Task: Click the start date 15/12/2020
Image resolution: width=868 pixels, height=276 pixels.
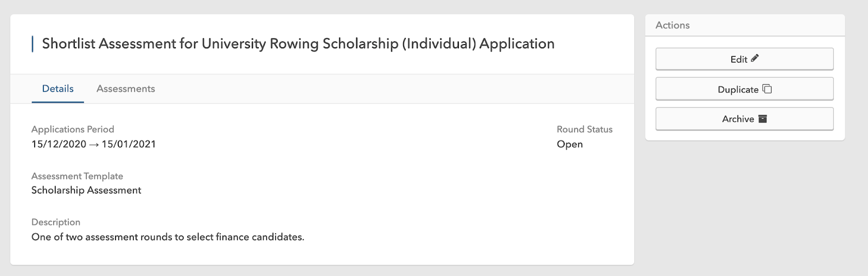Action: tap(59, 144)
